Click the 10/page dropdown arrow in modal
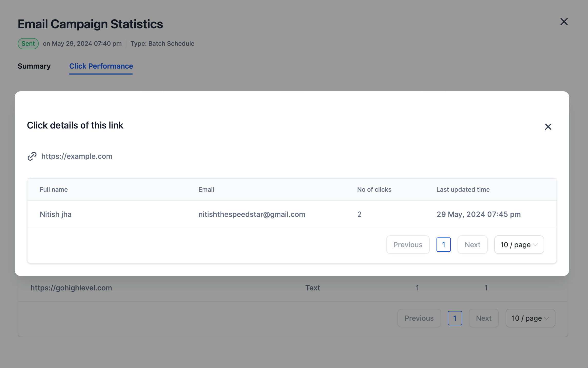The height and width of the screenshot is (368, 588). point(535,244)
